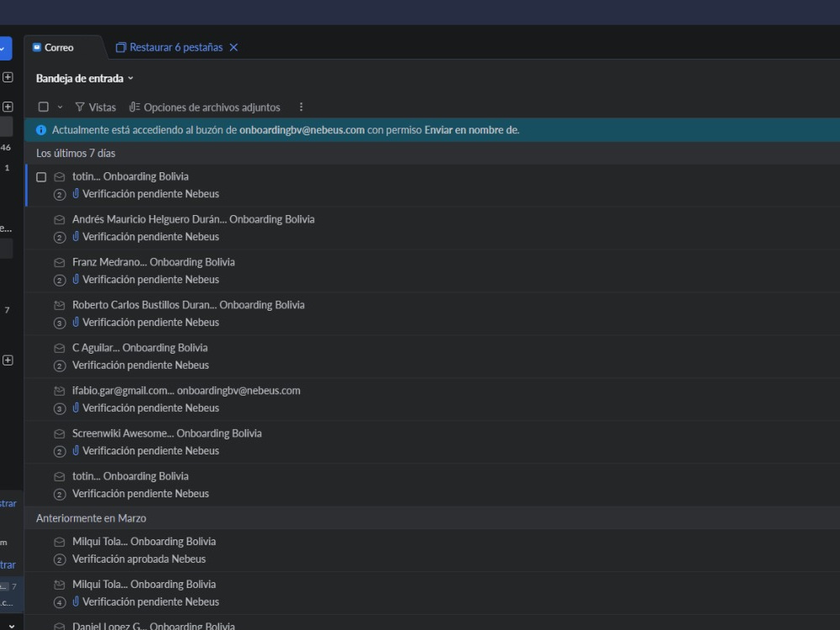Image resolution: width=840 pixels, height=630 pixels.
Task: Click envelope icon of Screenwiki Awesome email
Action: 60,434
